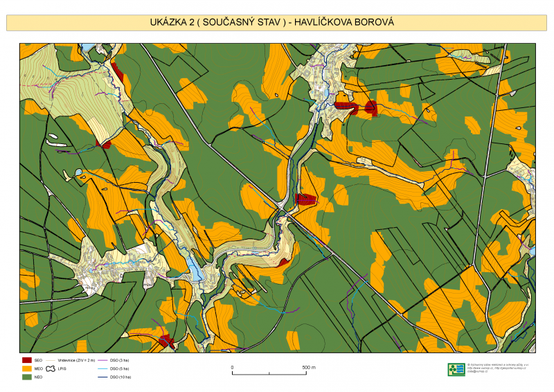Viewport: 554px width, 392px height.
Task: Click the dark blue DSO (10 ha) line symbol
Action: tap(101, 377)
